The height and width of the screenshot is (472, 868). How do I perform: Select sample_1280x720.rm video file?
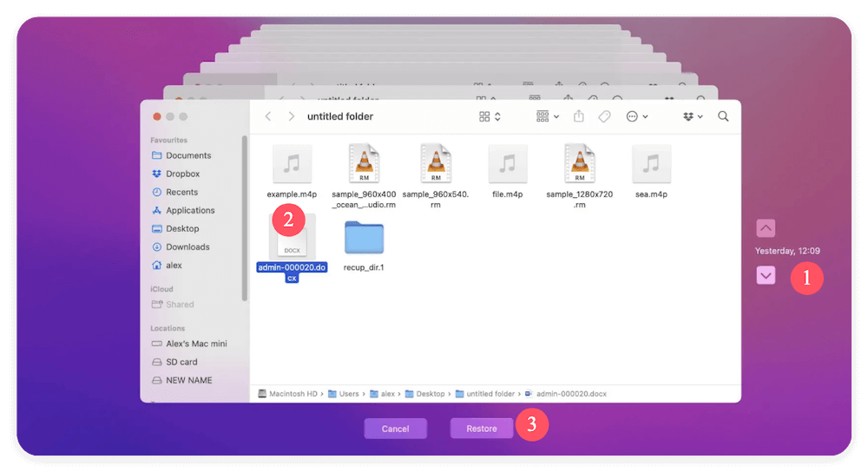pos(579,175)
